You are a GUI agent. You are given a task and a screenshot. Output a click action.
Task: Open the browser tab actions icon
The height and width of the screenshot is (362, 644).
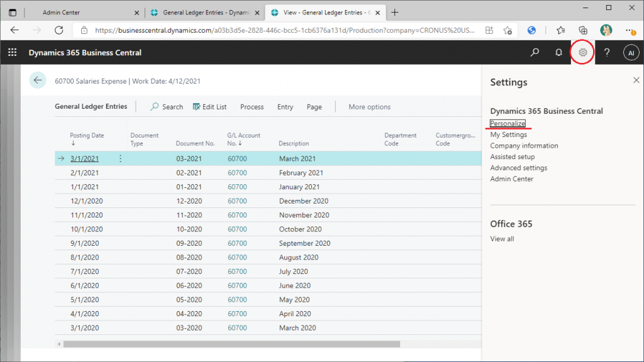(13, 13)
